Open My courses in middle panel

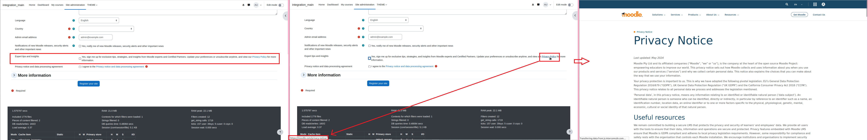pos(347,5)
